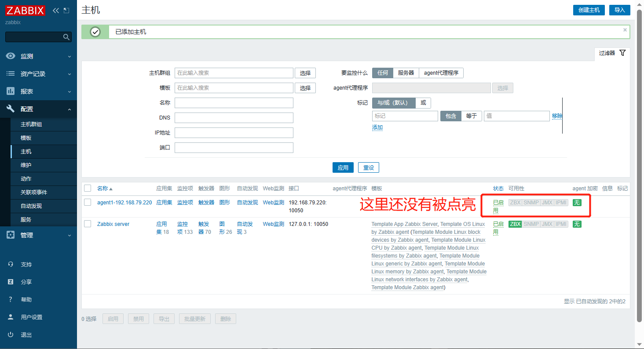Click the 添加 tag link
Image resolution: width=644 pixels, height=349 pixels.
point(377,127)
